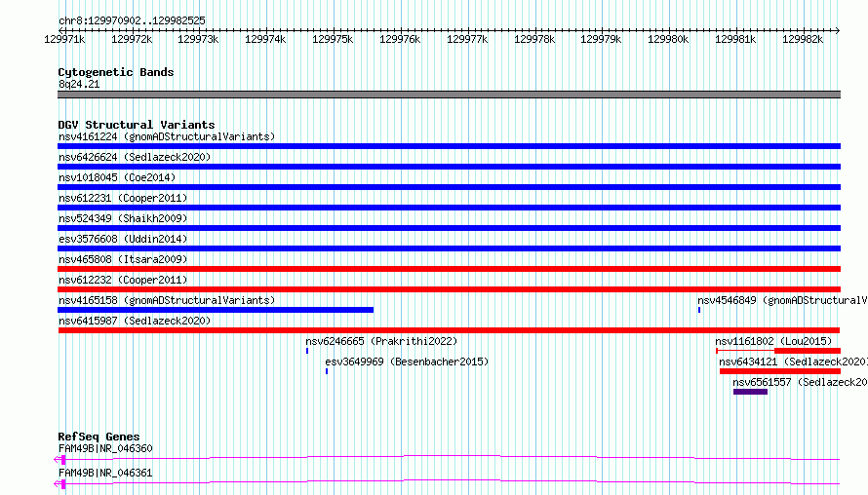868x495 pixels.
Task: Click the esv3576608 (Uddin2014) label
Action: pyautogui.click(x=123, y=239)
